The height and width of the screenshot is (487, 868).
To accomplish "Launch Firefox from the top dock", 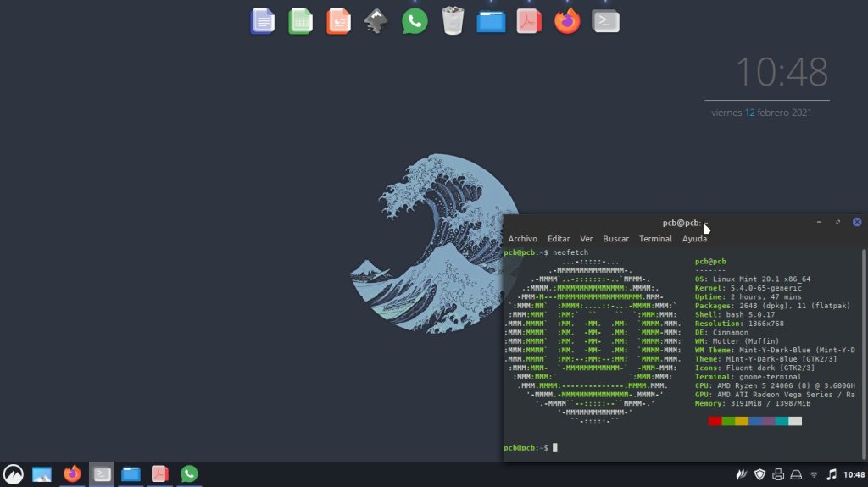I will coord(567,20).
